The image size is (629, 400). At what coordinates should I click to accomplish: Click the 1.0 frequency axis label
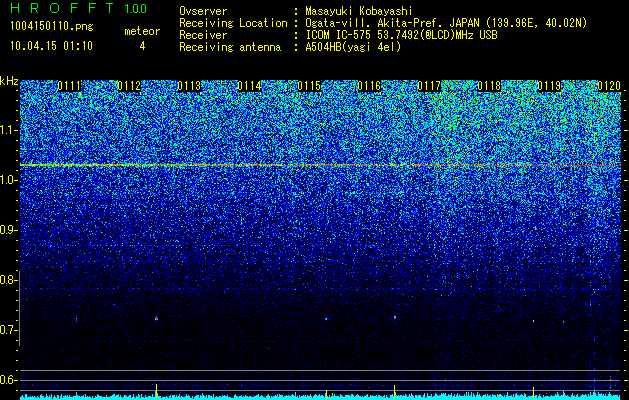click(x=8, y=181)
